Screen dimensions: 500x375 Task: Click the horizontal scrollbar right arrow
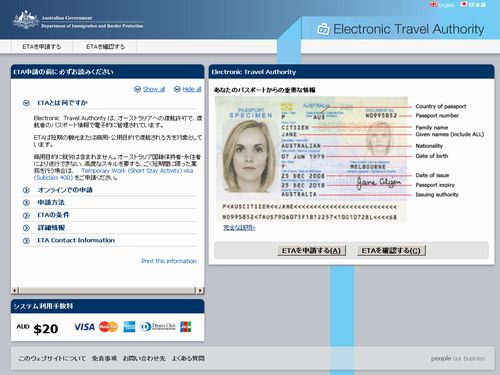(x=200, y=291)
